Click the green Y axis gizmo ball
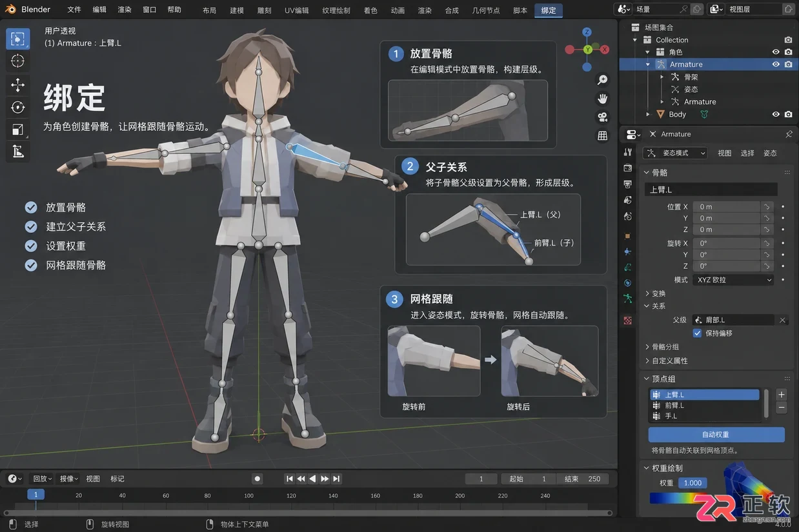The width and height of the screenshot is (799, 532). (x=588, y=50)
